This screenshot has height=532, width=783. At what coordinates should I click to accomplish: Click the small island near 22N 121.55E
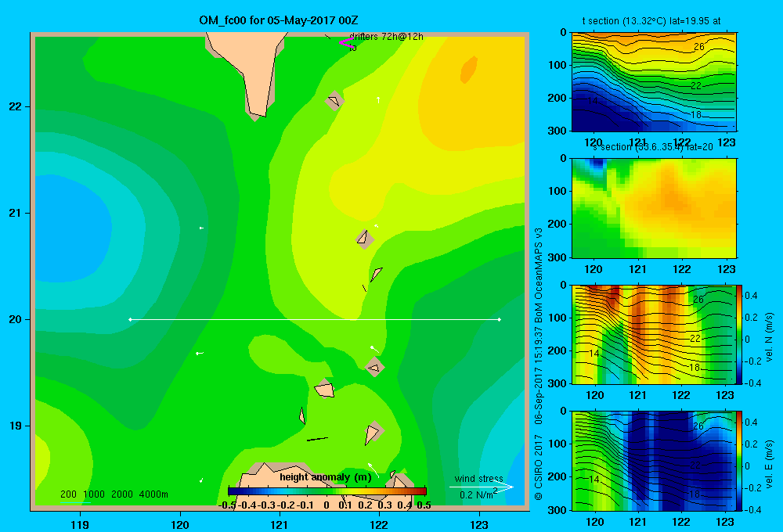[x=334, y=101]
